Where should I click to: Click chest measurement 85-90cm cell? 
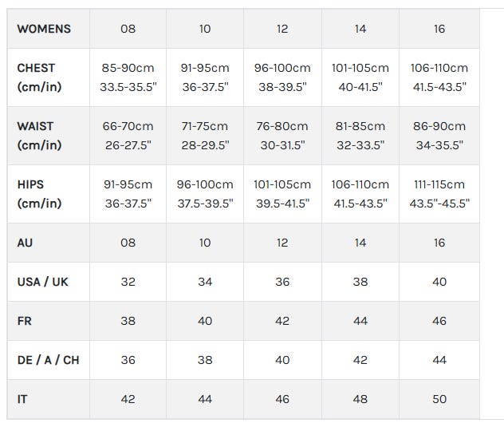[x=128, y=77]
